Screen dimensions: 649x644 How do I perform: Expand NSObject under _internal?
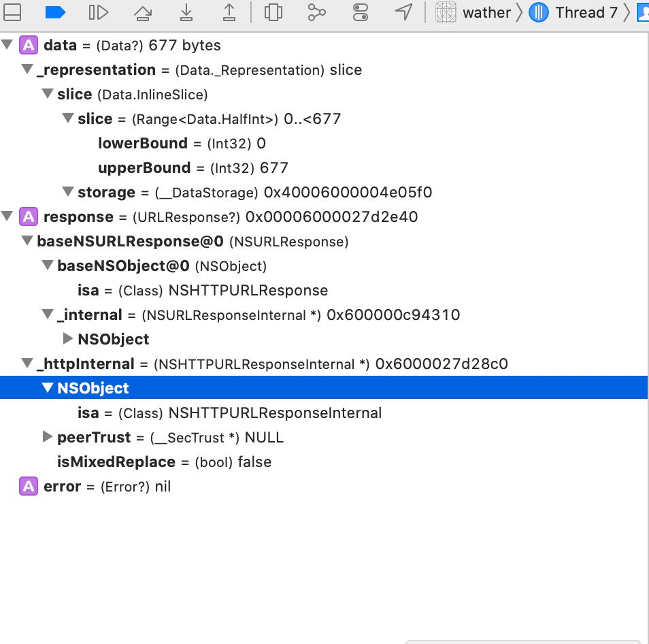68,338
